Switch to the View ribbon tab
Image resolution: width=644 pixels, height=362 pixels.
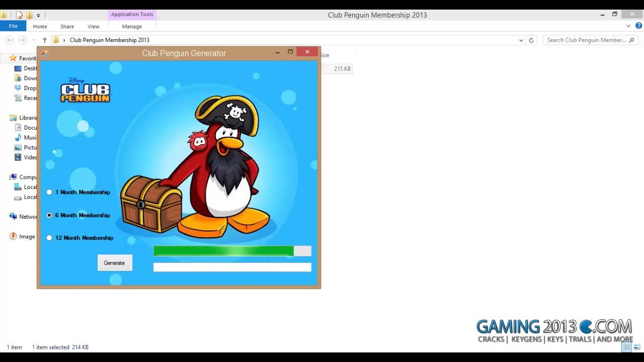94,26
